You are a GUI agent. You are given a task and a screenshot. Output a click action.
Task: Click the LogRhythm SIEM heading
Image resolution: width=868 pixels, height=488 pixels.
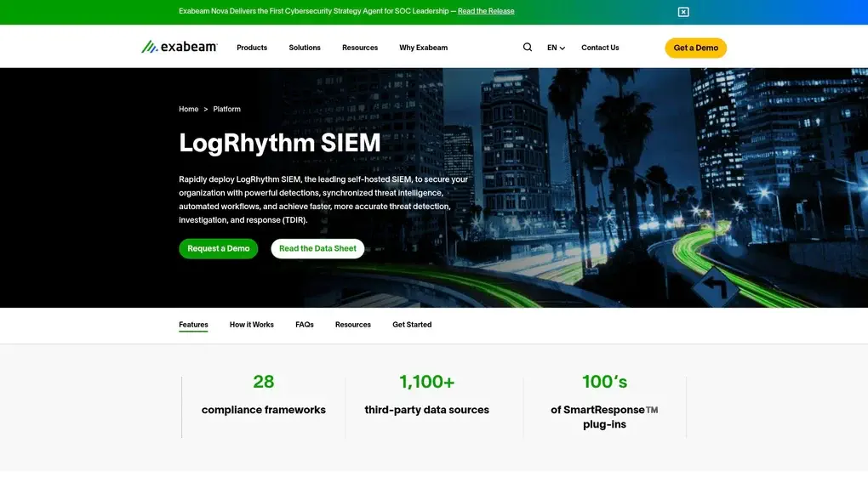[x=280, y=143]
